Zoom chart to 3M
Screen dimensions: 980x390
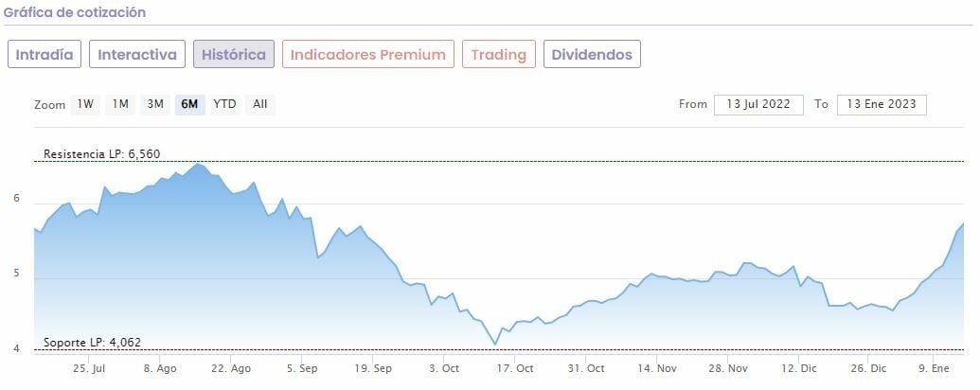click(x=155, y=104)
